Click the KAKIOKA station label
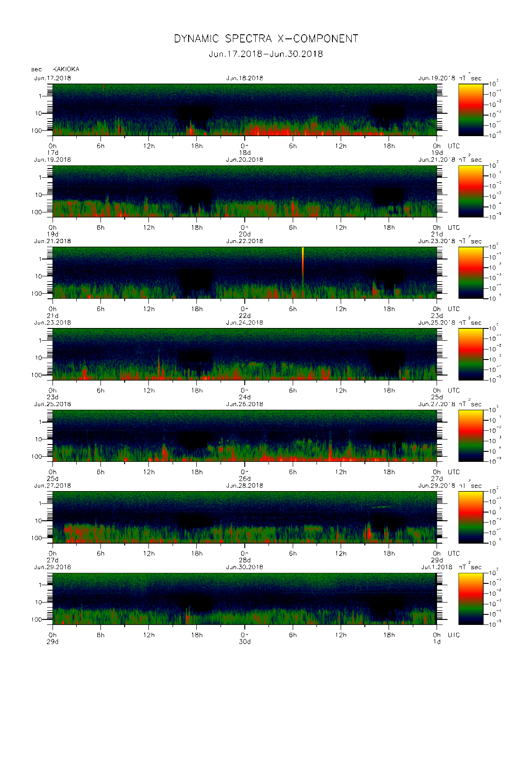The width and height of the screenshot is (532, 767). pyautogui.click(x=66, y=69)
